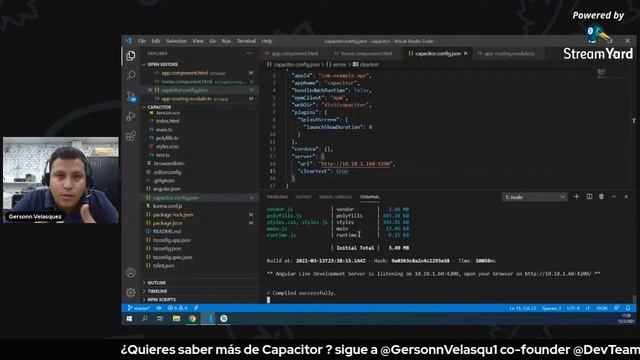Open the notifications bell in status bar
The width and height of the screenshot is (640, 360).
pyautogui.click(x=628, y=308)
